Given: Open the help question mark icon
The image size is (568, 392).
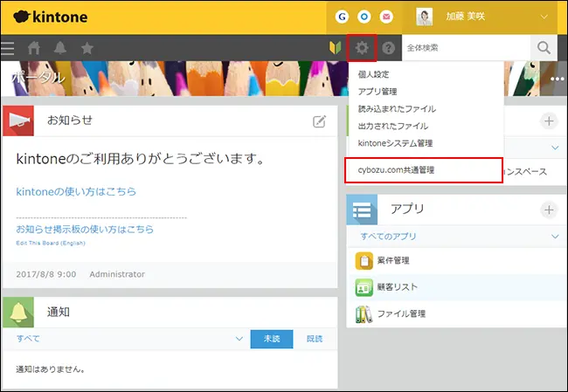Looking at the screenshot, I should 389,48.
